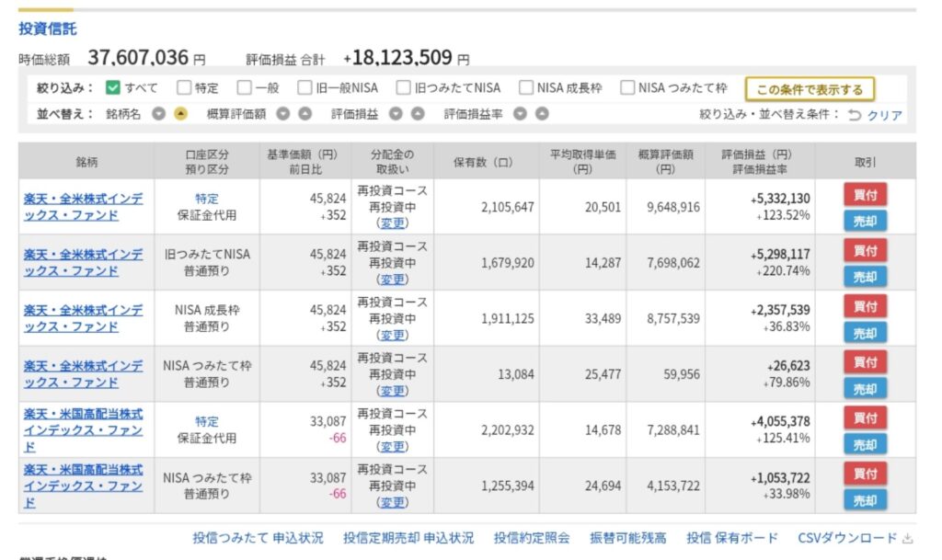Click holdings cell 2,105,647
Screen dimensions: 942x560
pyautogui.click(x=507, y=207)
